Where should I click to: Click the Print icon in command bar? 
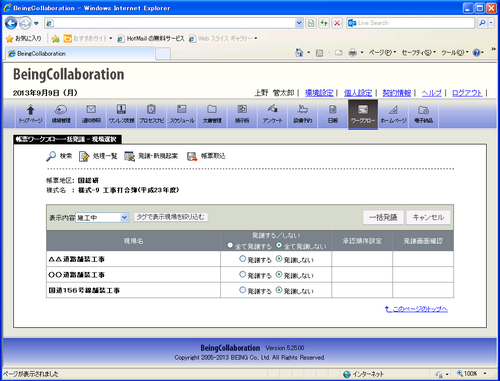coord(352,53)
